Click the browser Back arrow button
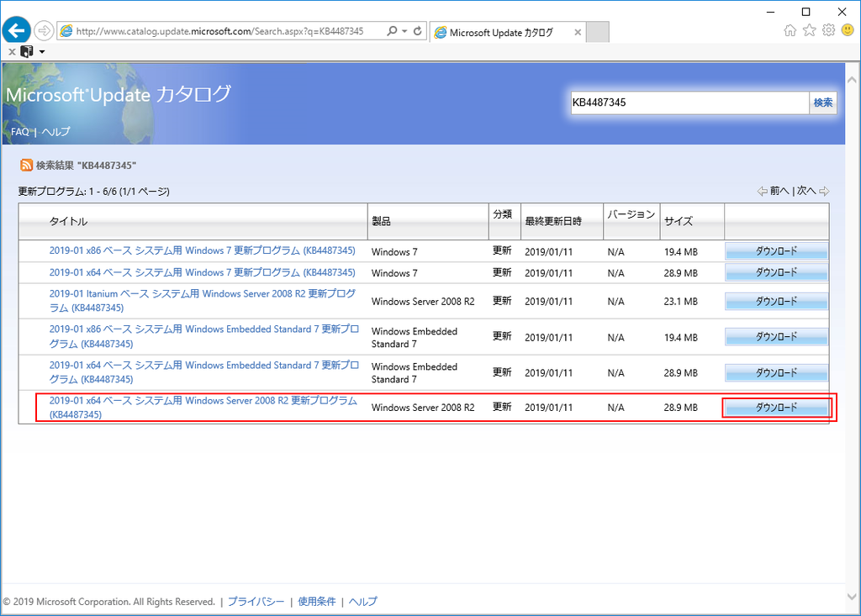Image resolution: width=861 pixels, height=616 pixels. click(x=17, y=30)
